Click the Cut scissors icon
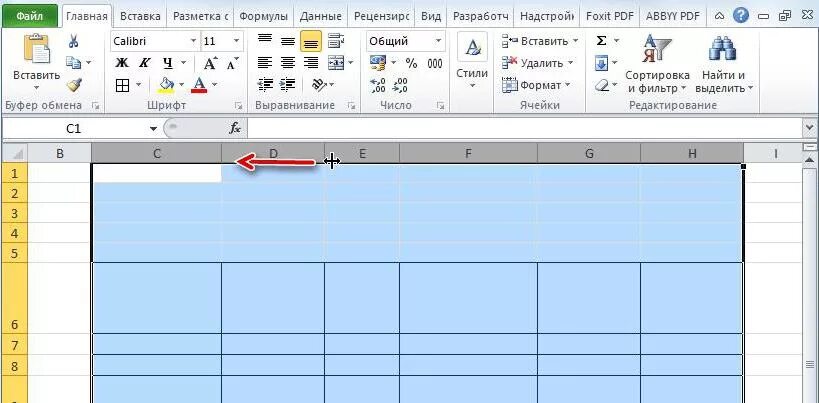 pyautogui.click(x=74, y=42)
